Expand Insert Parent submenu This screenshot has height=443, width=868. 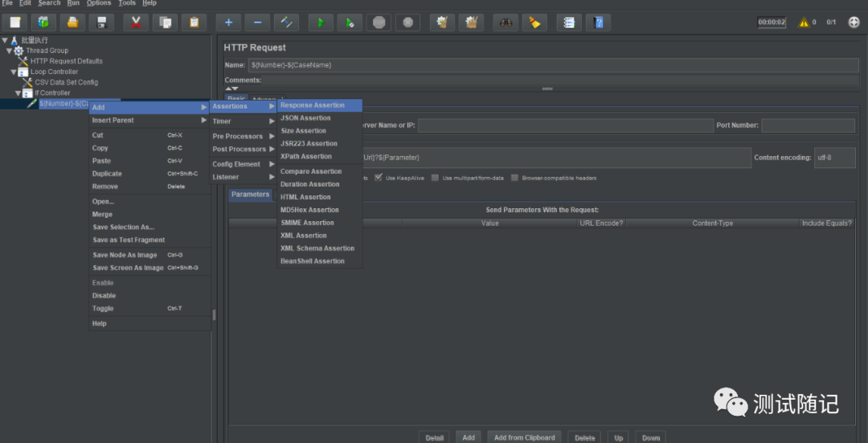pos(149,120)
